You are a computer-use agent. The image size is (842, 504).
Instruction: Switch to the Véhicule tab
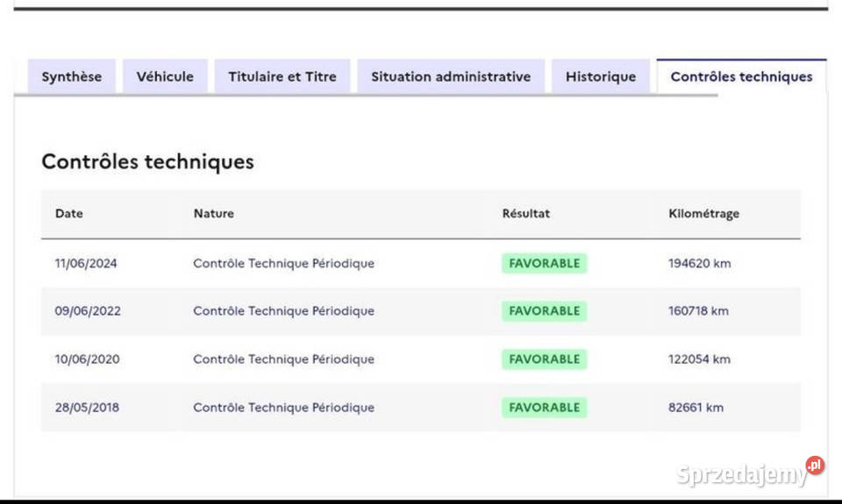(165, 76)
